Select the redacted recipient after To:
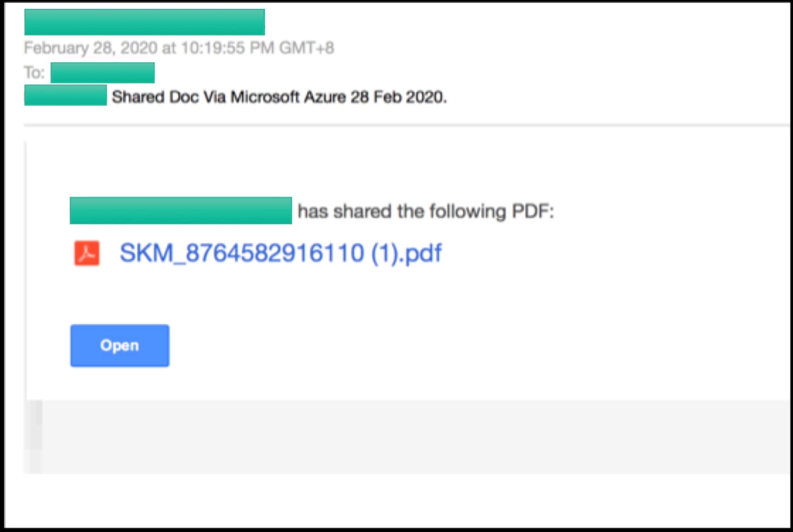 click(x=102, y=73)
